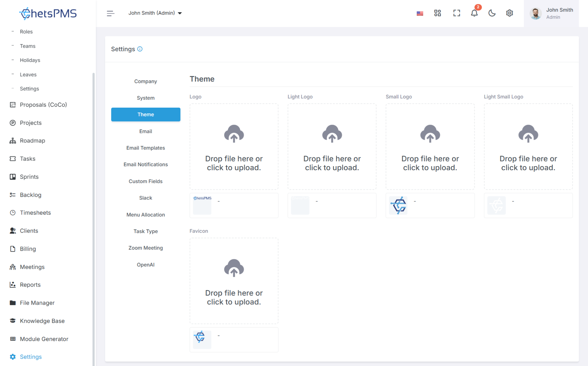Collapse sidebar using hamburger icon
588x366 pixels.
(110, 13)
